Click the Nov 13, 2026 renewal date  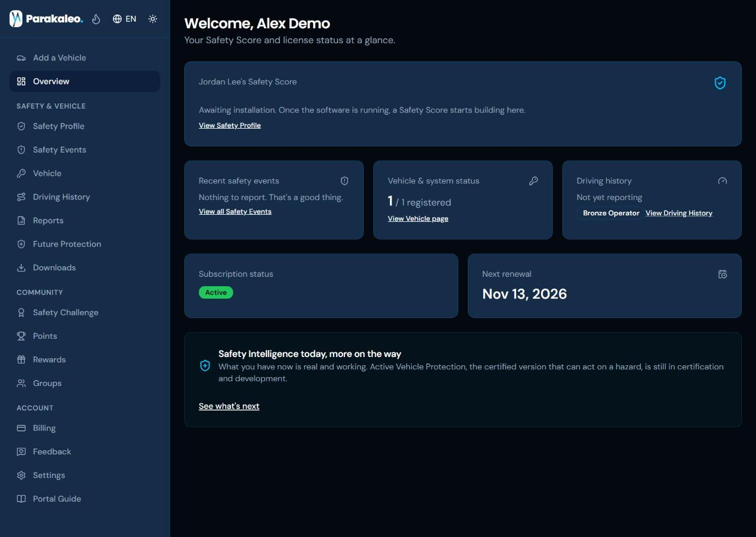tap(524, 294)
